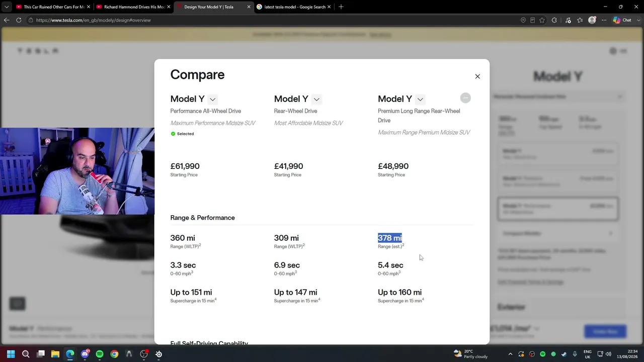View site information lock icon
The height and width of the screenshot is (362, 644).
pos(31,20)
